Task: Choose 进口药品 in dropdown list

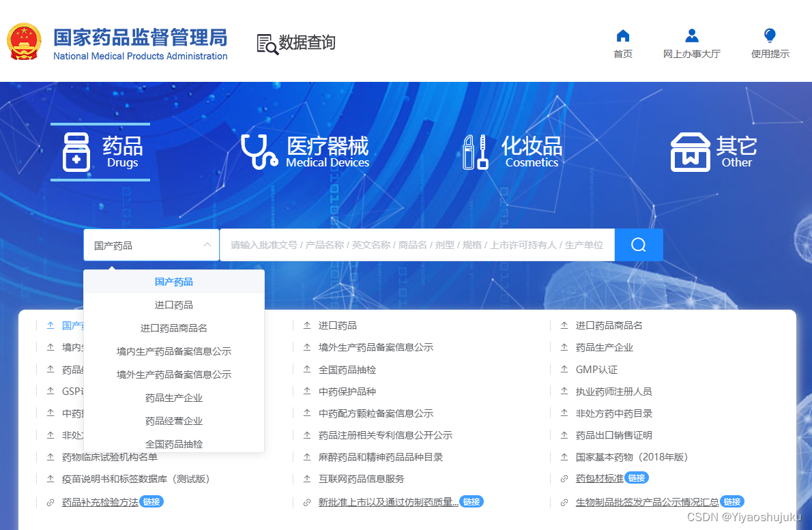Action: click(174, 305)
